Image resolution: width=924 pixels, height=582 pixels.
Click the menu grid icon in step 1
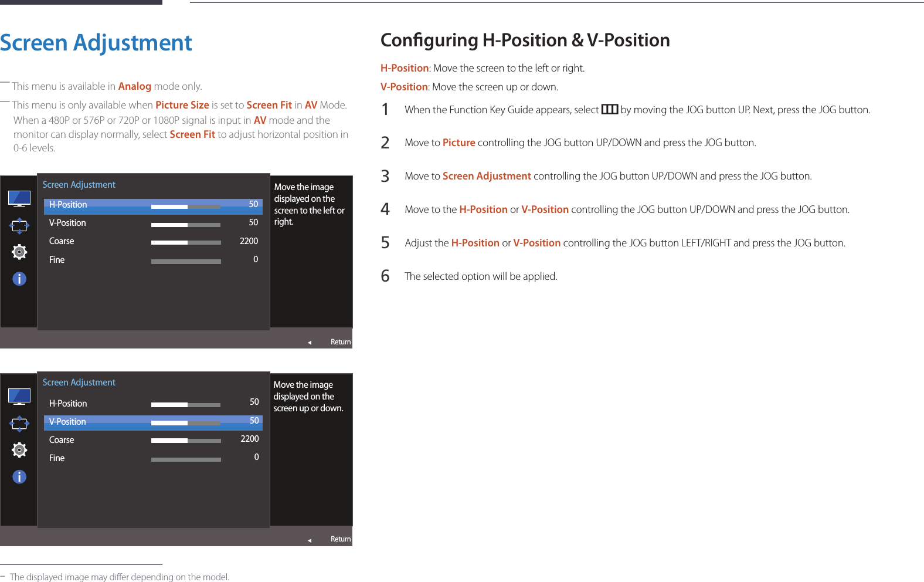[610, 109]
